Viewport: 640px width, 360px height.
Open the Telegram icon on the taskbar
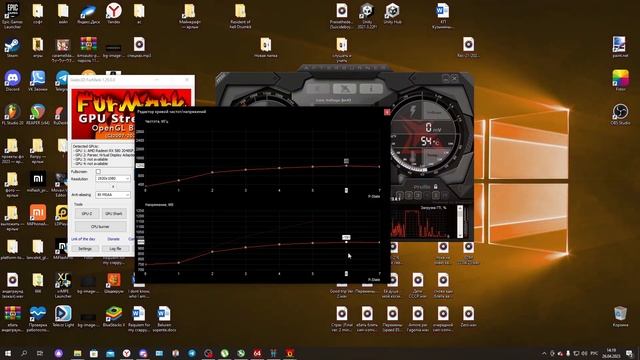192,353
